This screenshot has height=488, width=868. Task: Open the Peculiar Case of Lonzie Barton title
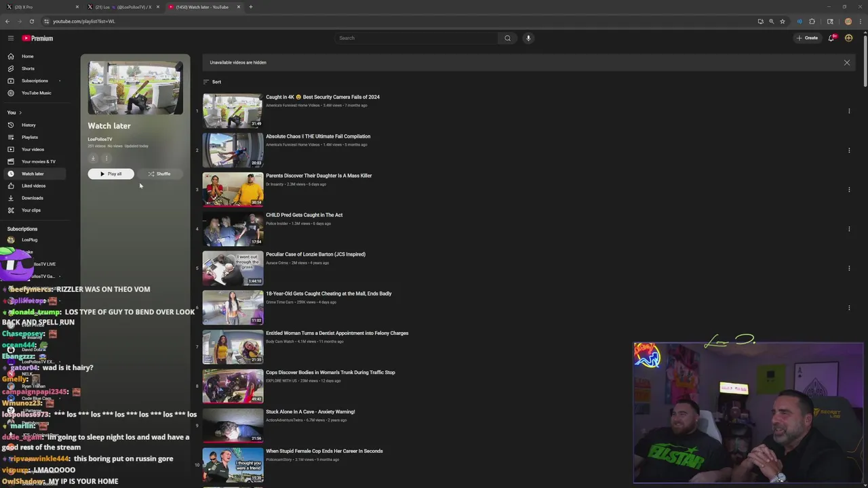coord(315,254)
